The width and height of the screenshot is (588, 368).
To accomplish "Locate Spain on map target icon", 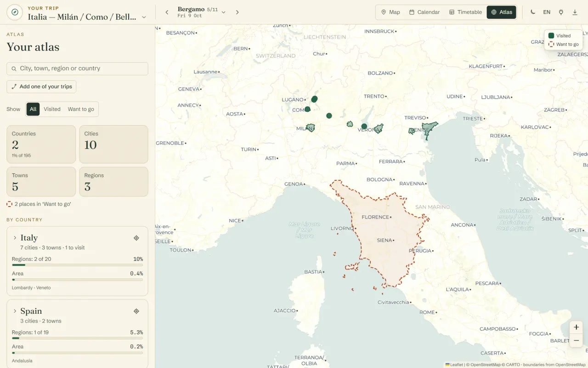I will [x=136, y=311].
